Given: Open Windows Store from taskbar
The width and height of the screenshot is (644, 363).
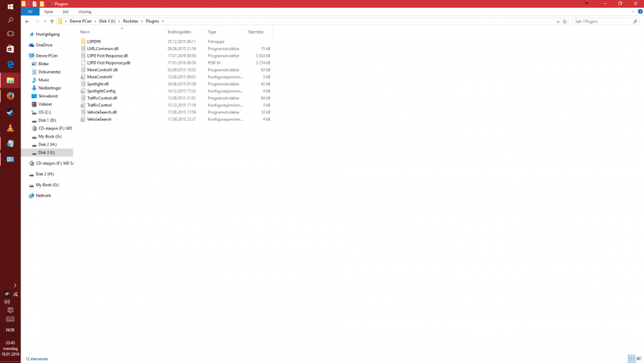Looking at the screenshot, I should coord(10,48).
